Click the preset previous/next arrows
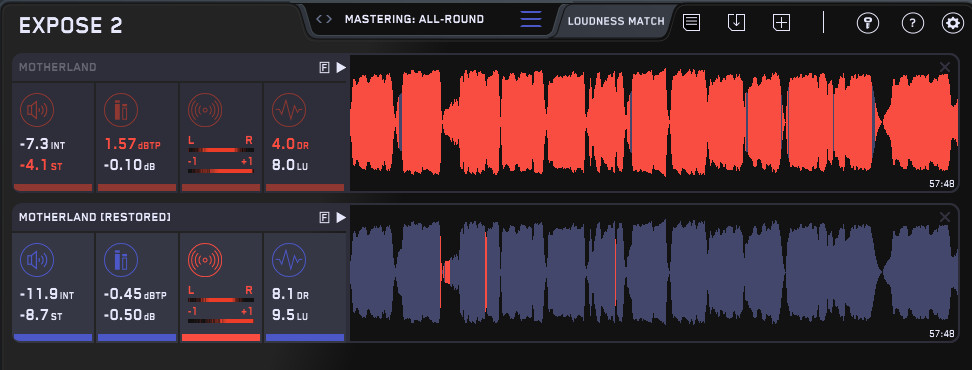This screenshot has width=972, height=370. tap(324, 19)
